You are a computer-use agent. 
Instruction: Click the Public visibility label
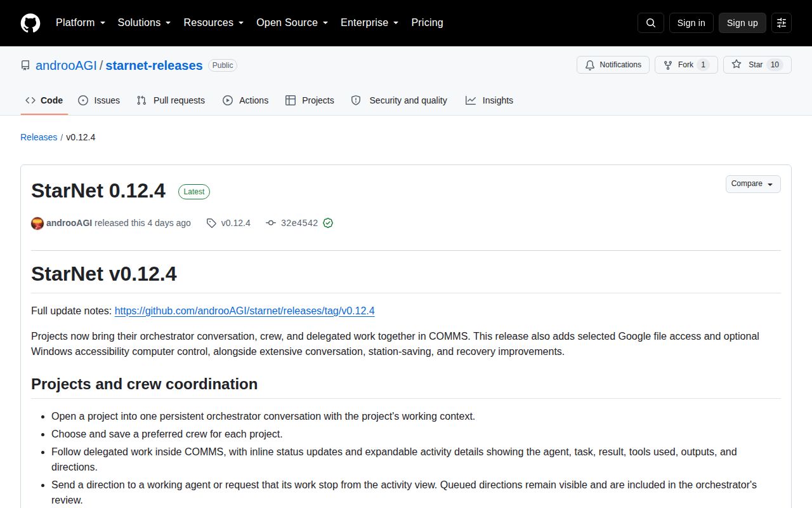click(x=223, y=65)
